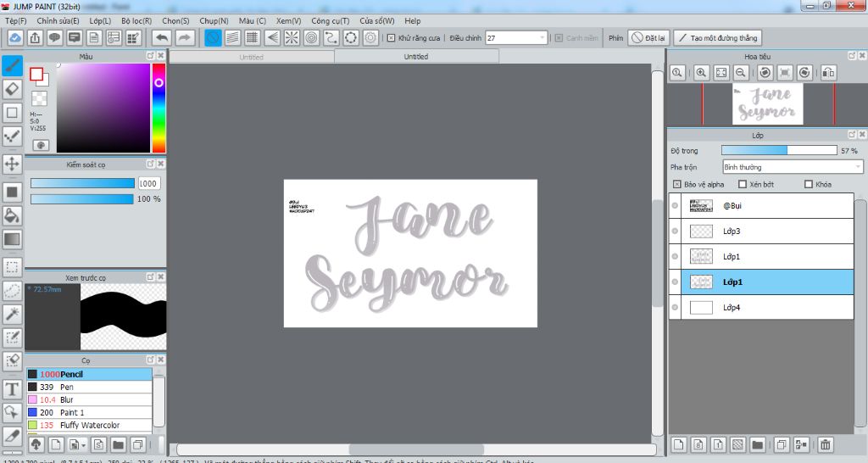Open the Công cụ(T) menu
The image size is (868, 463).
pos(330,20)
